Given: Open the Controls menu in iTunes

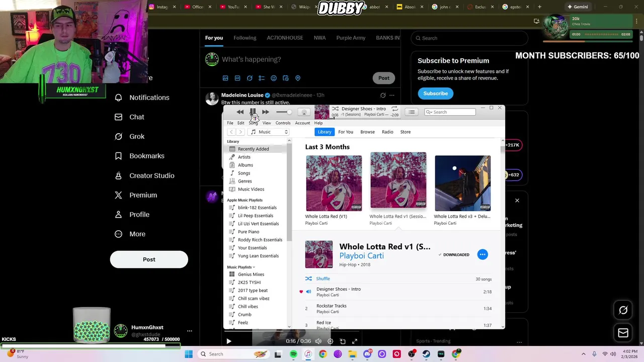Looking at the screenshot, I should click(283, 123).
